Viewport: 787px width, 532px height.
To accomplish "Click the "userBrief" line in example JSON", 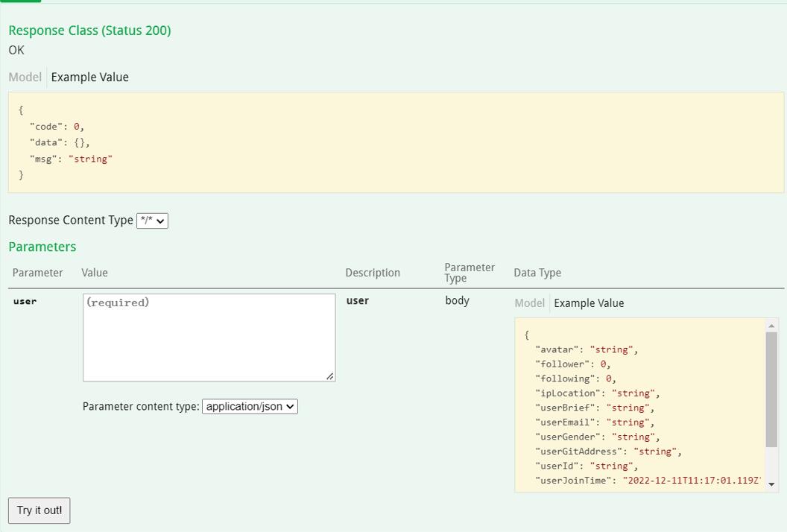I will [594, 408].
